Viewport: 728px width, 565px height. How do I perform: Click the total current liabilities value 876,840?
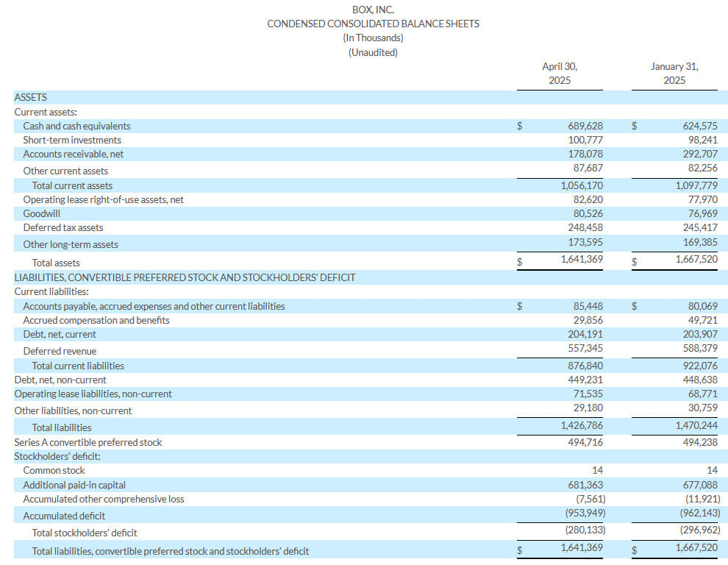pyautogui.click(x=585, y=366)
